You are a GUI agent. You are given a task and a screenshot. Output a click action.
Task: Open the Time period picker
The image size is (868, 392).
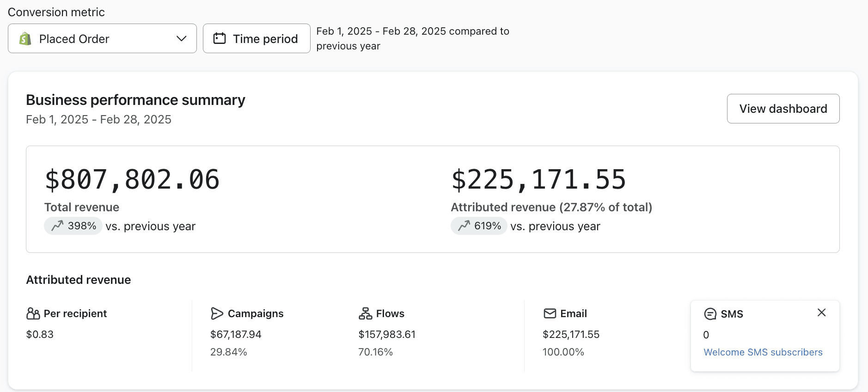point(257,39)
